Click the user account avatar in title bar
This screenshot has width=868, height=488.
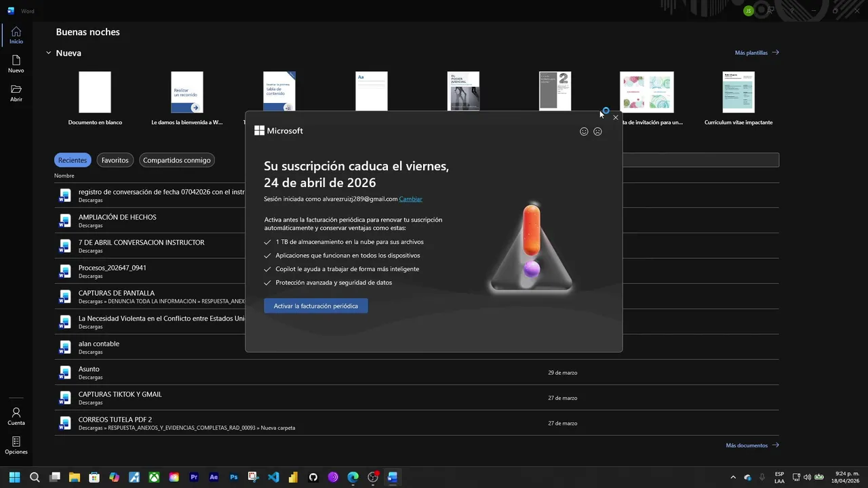tap(749, 10)
